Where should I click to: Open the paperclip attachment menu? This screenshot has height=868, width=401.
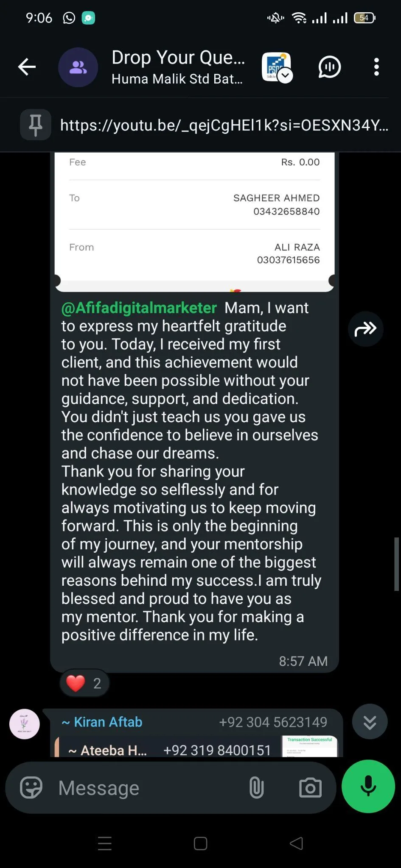(x=256, y=788)
